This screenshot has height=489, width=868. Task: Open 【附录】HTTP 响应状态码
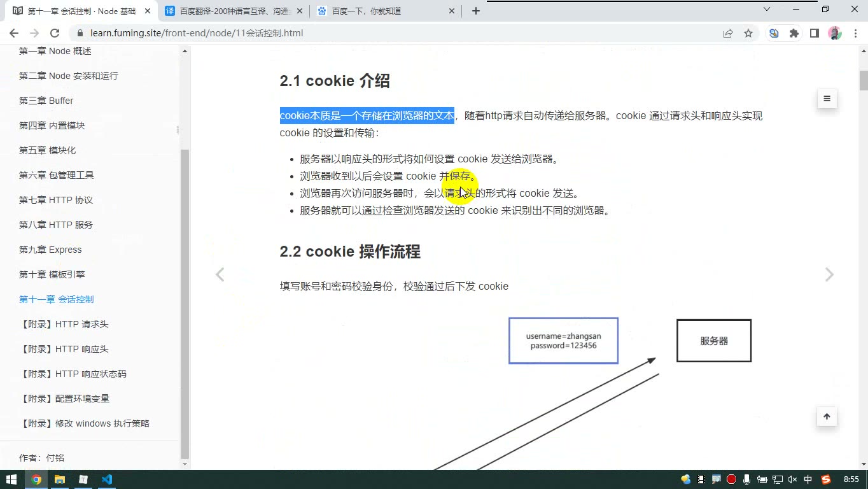[x=73, y=374]
